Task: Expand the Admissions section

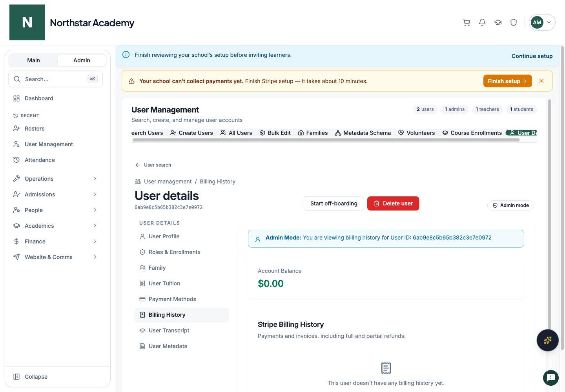Action: (x=55, y=194)
